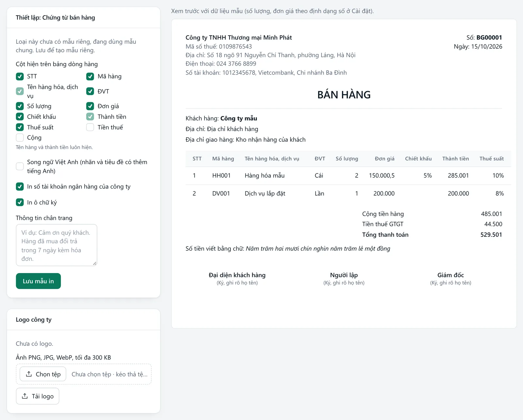
Task: Click the date 15/10/2026 in preview
Action: (x=486, y=47)
